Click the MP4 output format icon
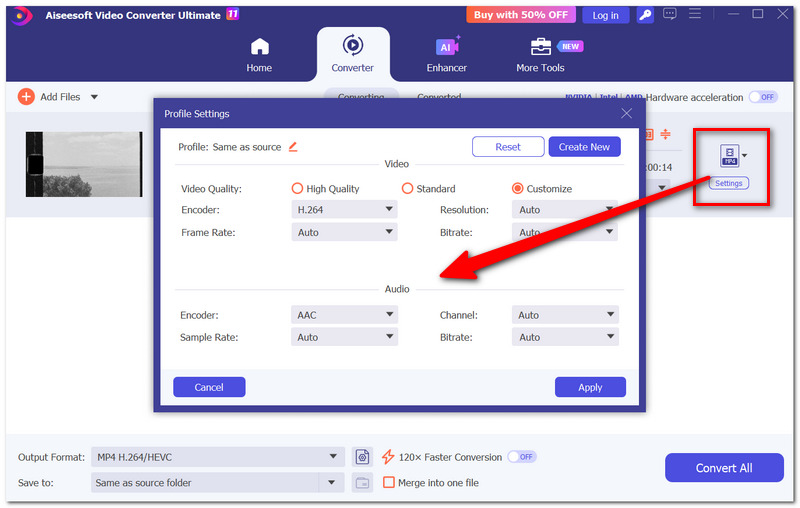 click(730, 156)
